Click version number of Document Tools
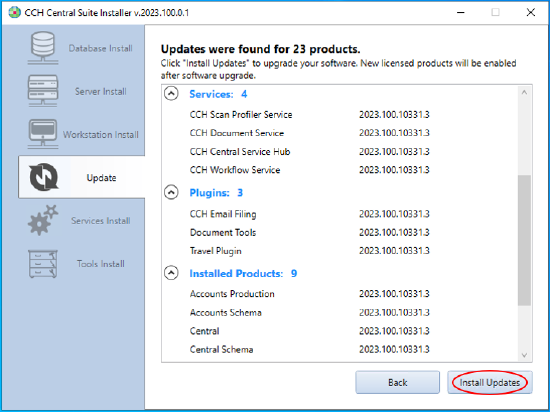This screenshot has width=550, height=412. coord(394,232)
